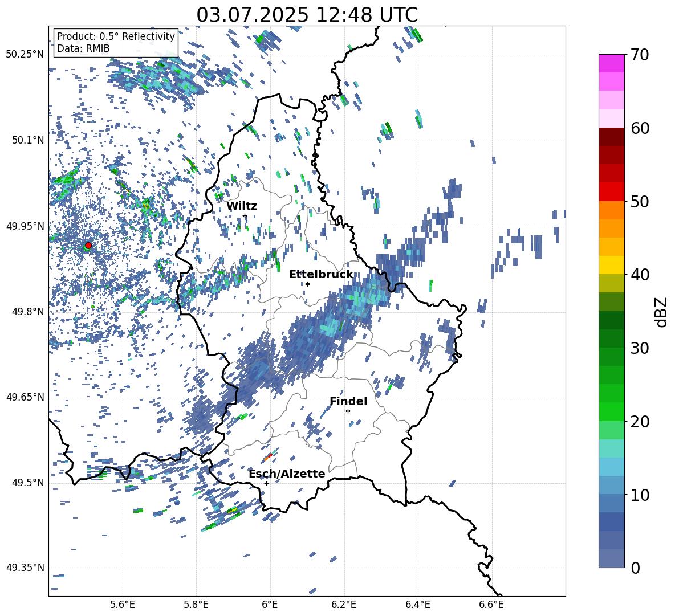Click the 49.35°N latitude label
675x616 pixels.
pos(25,568)
